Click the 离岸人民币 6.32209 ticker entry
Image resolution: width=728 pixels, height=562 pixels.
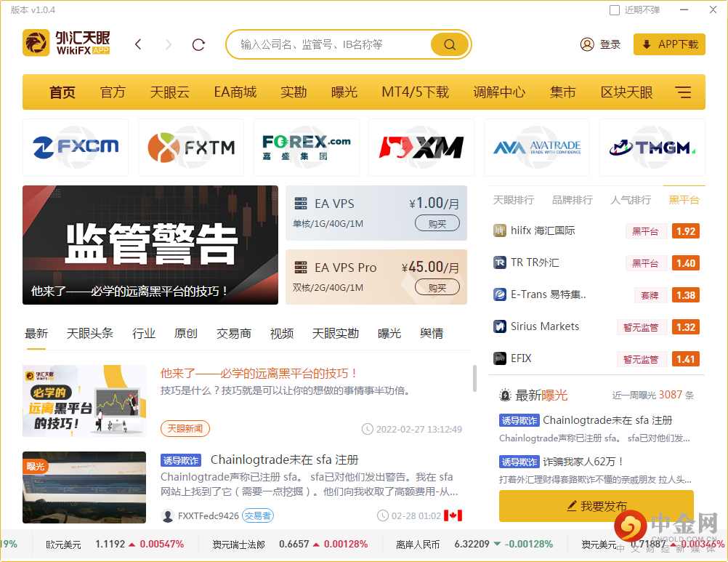(x=474, y=545)
